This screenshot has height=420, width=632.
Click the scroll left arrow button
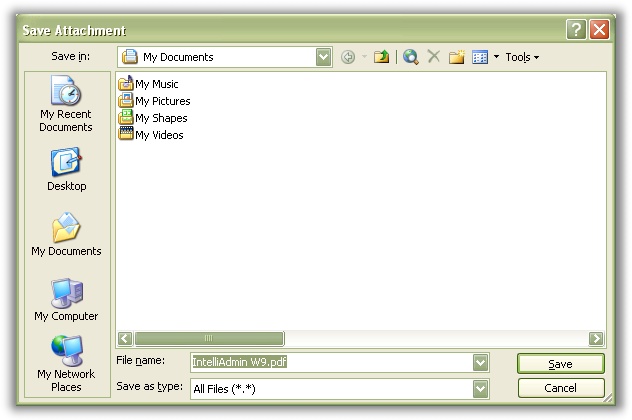tap(125, 338)
